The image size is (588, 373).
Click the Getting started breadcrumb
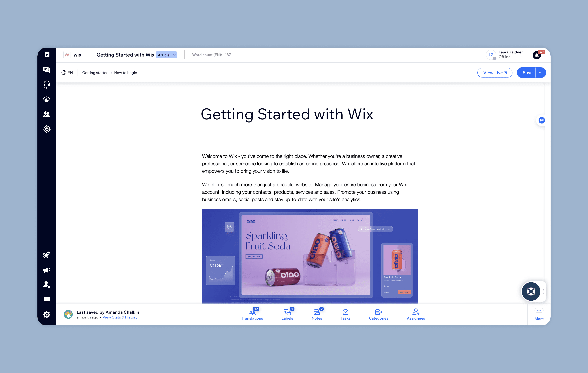(95, 73)
